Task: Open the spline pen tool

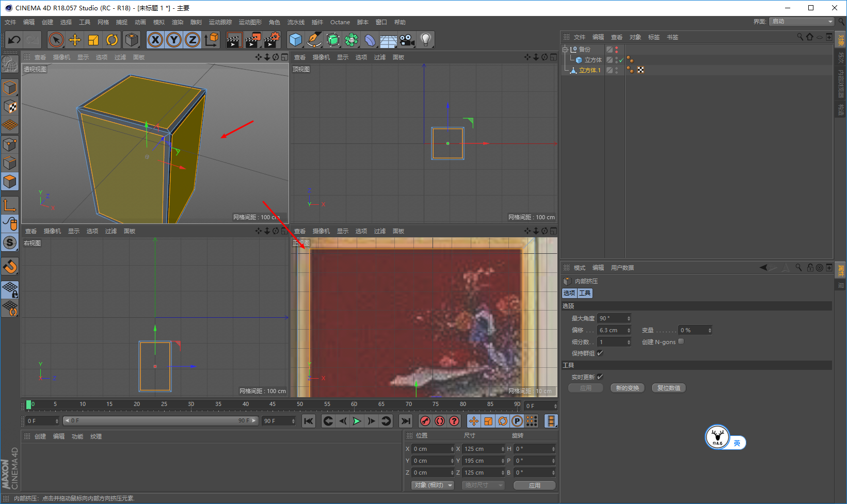Action: click(x=314, y=40)
